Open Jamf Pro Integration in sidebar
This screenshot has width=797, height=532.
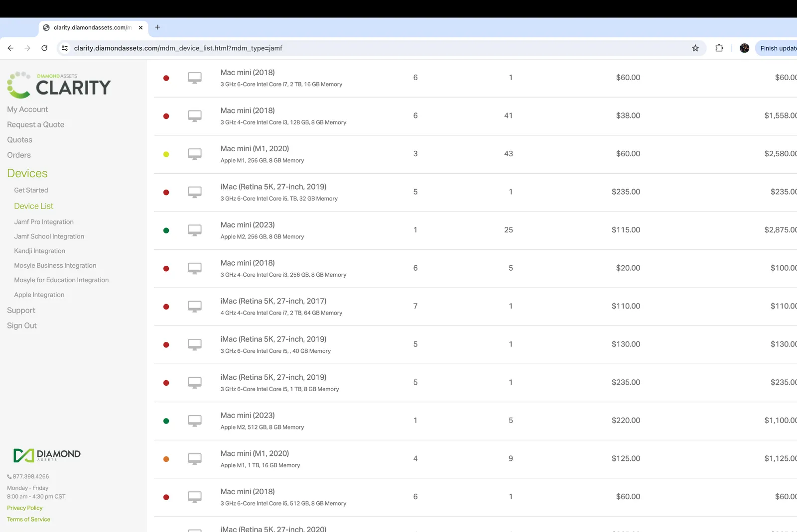[44, 222]
